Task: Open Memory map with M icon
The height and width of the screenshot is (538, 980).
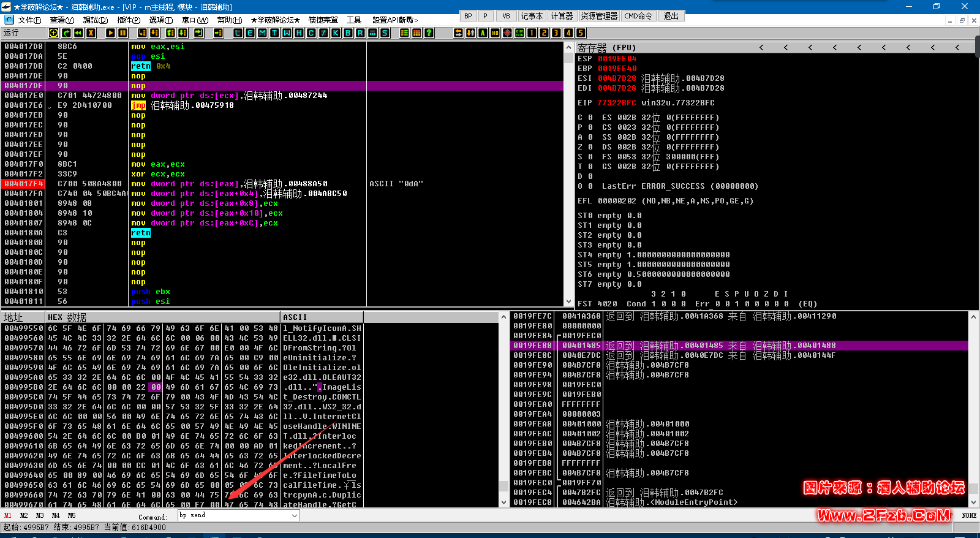Action: pyautogui.click(x=262, y=33)
